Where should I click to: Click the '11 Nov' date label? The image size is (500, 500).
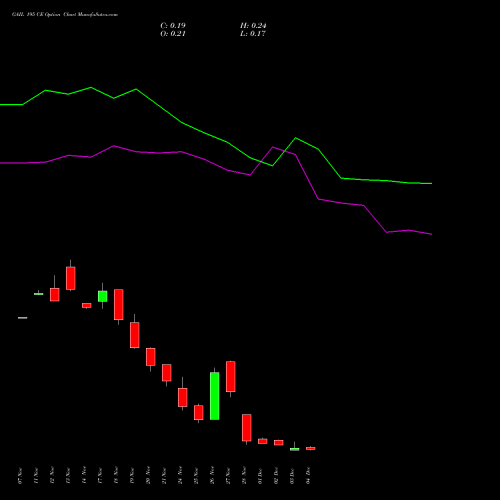pyautogui.click(x=36, y=476)
